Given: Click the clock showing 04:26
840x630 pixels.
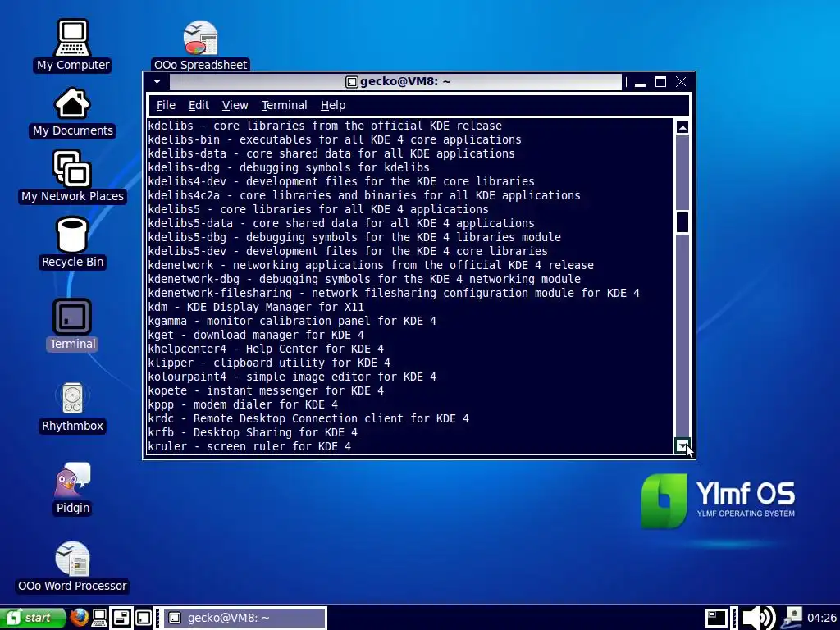Looking at the screenshot, I should coord(822,618).
